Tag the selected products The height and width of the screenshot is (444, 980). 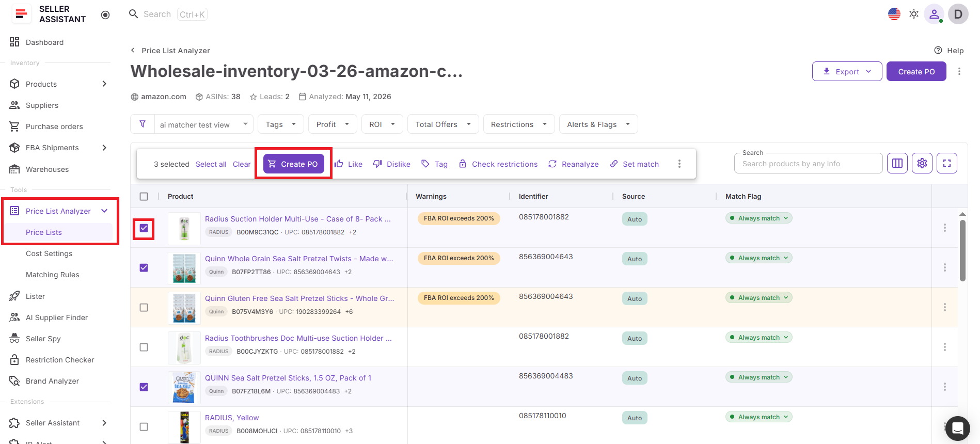pos(434,164)
